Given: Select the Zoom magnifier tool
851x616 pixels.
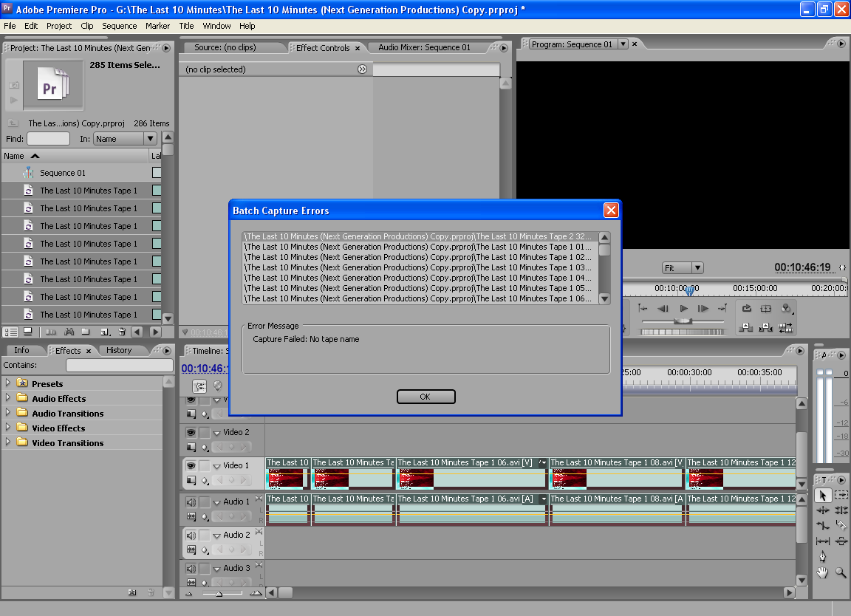Looking at the screenshot, I should (841, 572).
